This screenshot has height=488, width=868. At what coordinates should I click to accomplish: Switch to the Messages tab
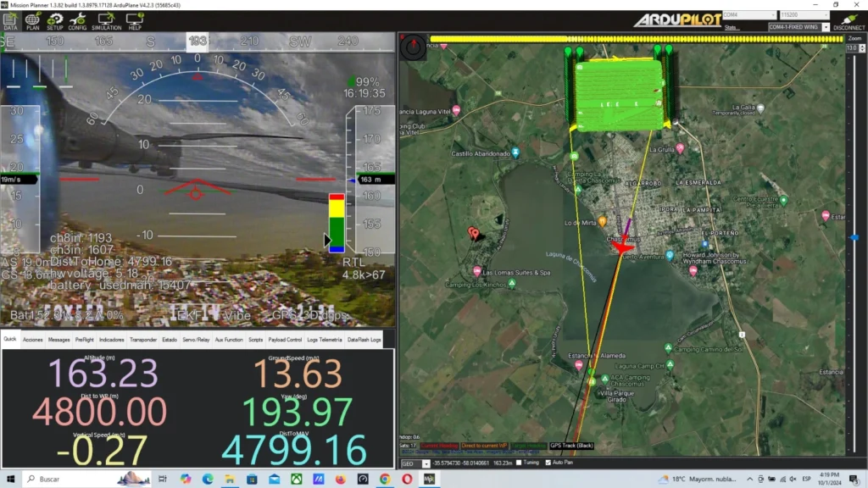(x=58, y=340)
